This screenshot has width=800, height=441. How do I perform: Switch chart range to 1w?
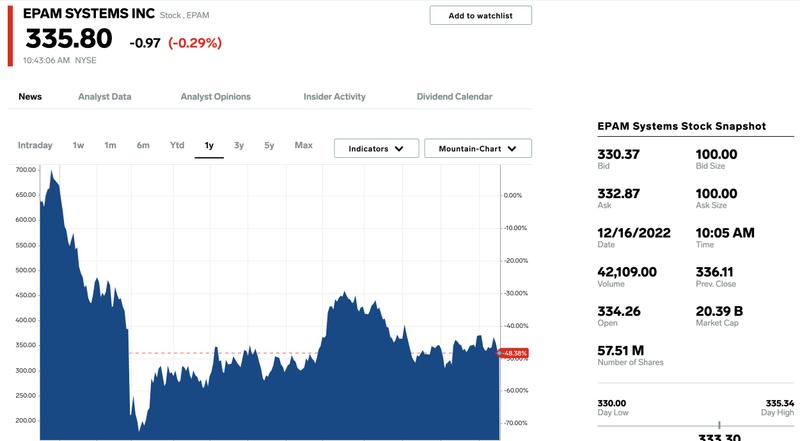[x=78, y=145]
